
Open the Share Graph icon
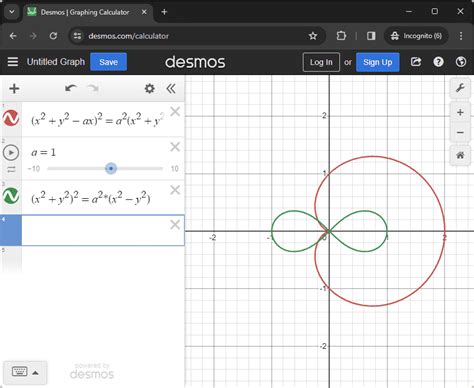(x=416, y=62)
